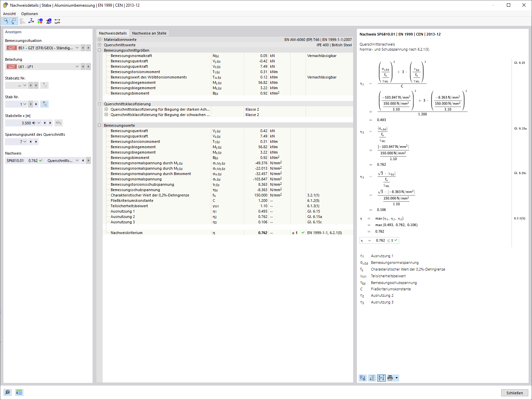Go to previous Belastung entry
The width and height of the screenshot is (532, 400).
[83, 67]
